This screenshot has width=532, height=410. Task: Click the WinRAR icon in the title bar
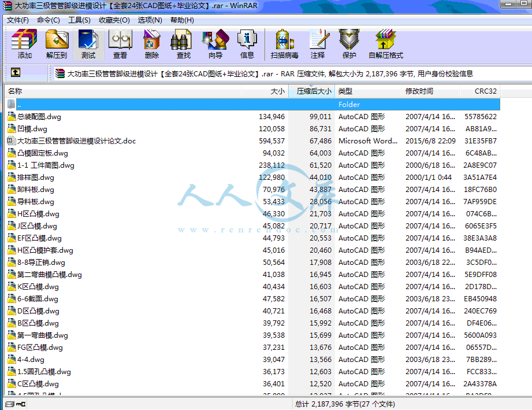(8, 5)
